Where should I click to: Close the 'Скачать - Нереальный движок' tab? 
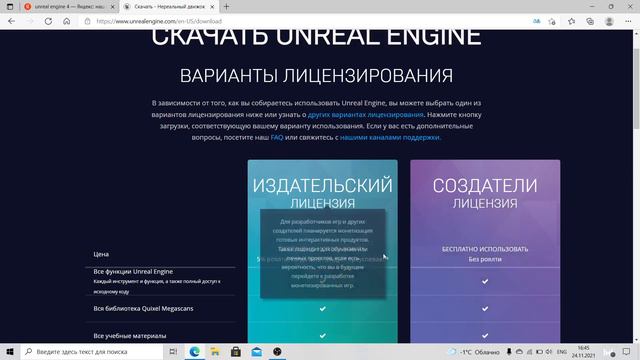pyautogui.click(x=212, y=7)
